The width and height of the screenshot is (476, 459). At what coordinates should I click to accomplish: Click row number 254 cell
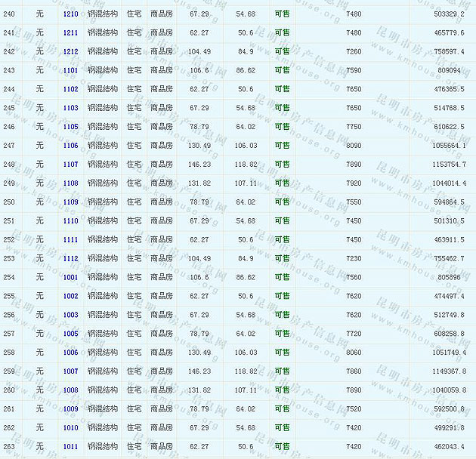pos(9,277)
